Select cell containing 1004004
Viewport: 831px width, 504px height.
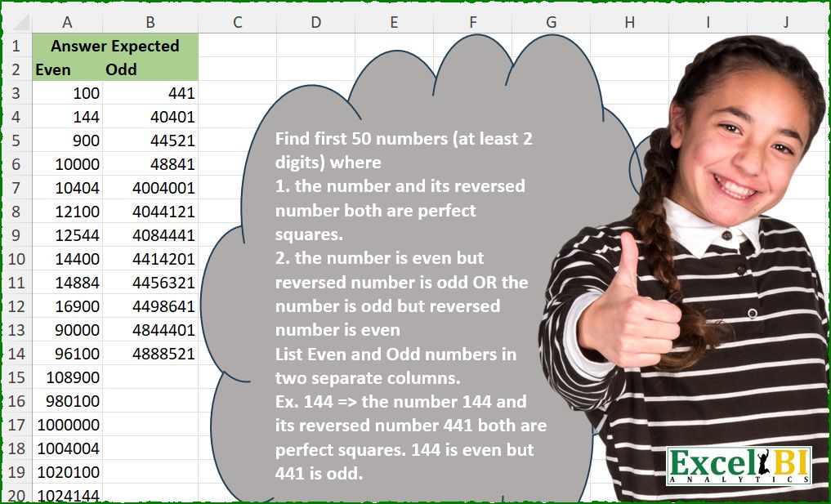tap(67, 448)
